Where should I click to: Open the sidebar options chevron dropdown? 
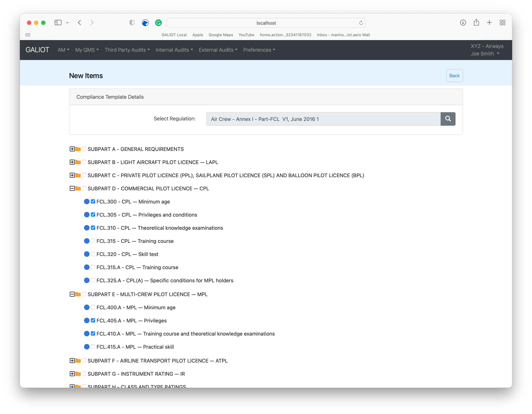[67, 23]
